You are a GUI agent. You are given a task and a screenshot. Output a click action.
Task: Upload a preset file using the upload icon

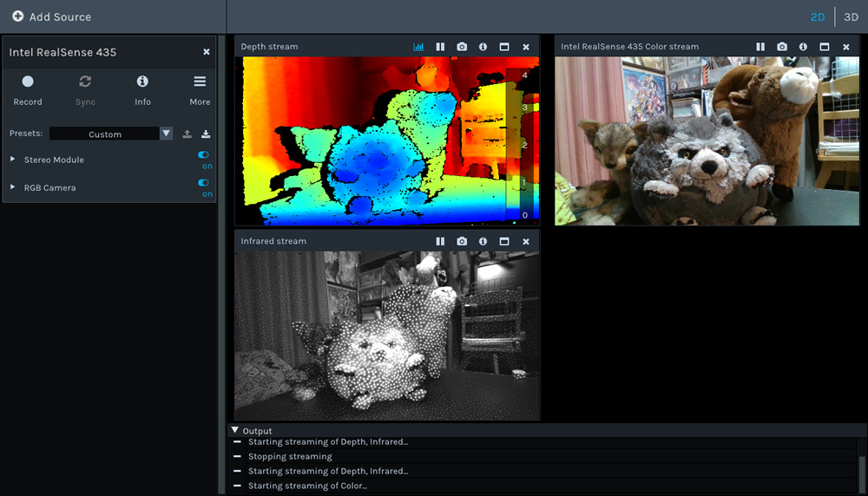pos(187,134)
